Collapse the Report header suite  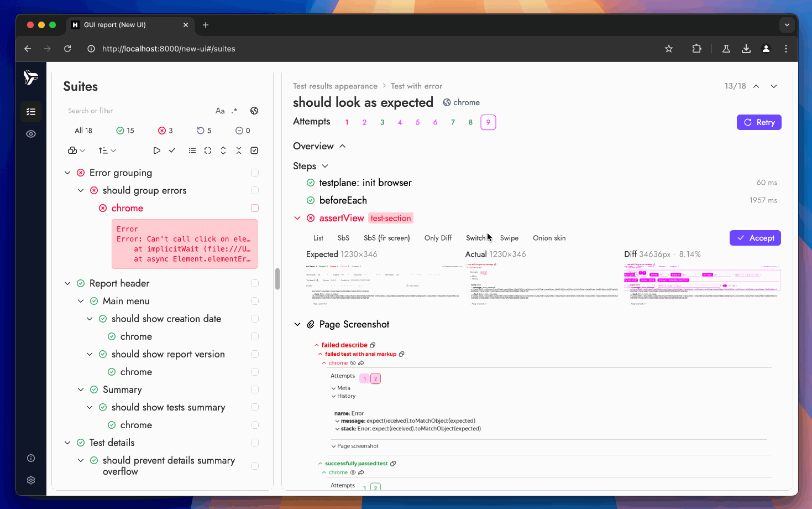[67, 283]
